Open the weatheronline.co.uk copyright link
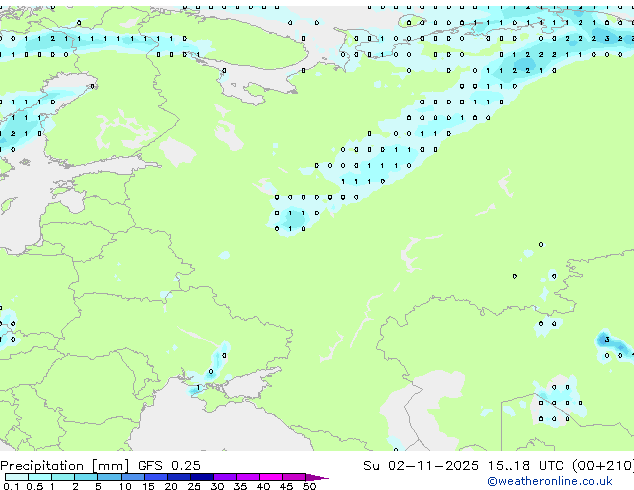 tap(550, 481)
